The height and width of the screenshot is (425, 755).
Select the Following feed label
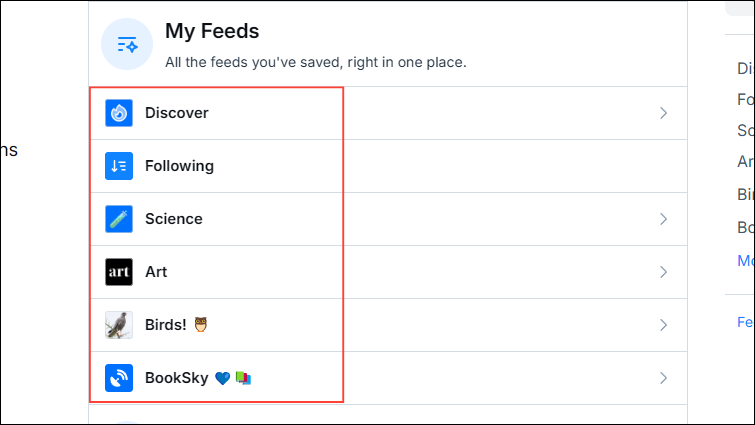[x=179, y=166]
